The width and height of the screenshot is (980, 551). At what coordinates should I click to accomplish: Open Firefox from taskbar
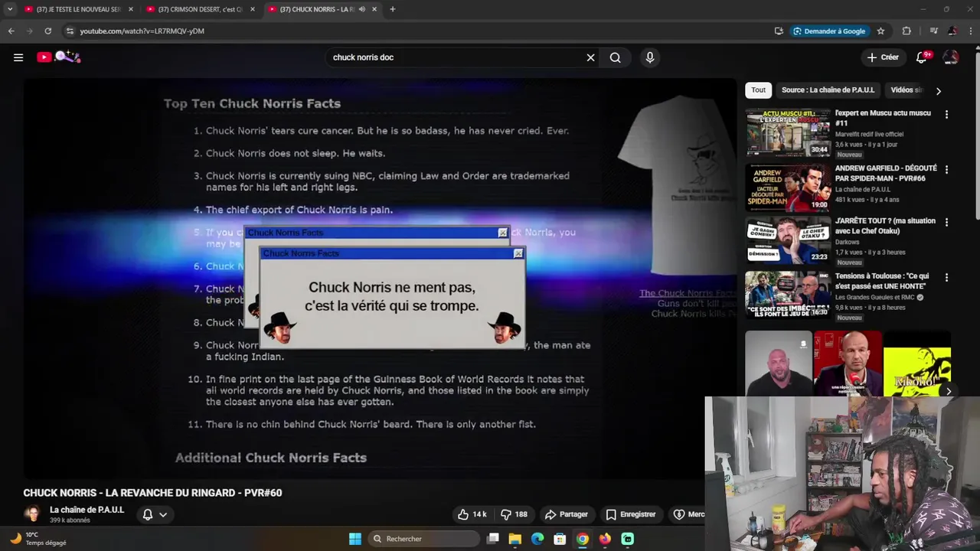point(605,539)
